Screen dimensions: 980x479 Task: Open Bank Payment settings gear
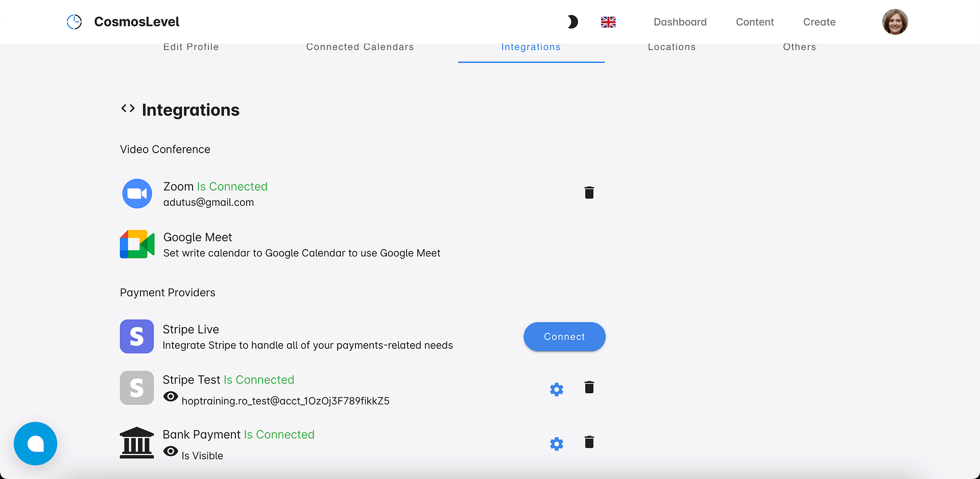[557, 444]
